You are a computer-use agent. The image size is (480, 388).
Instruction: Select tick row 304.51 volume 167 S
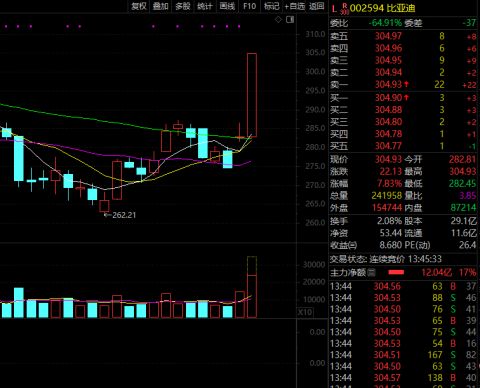click(x=403, y=355)
